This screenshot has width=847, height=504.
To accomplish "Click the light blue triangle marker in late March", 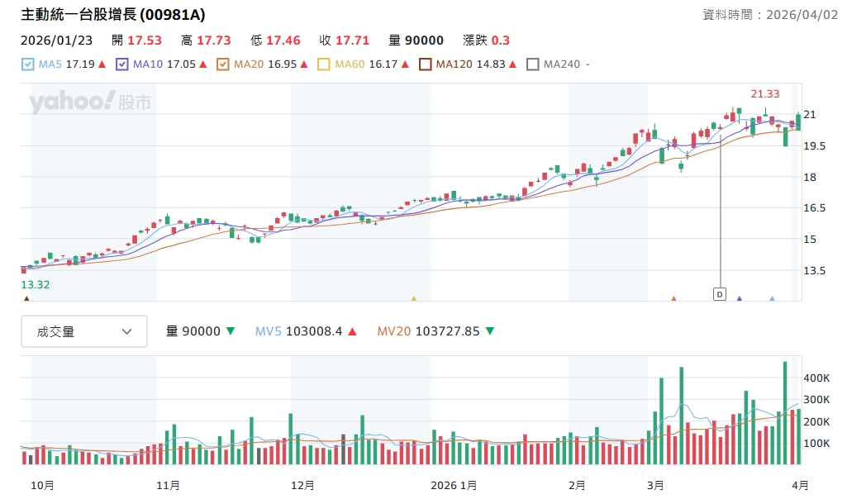I will coord(772,299).
